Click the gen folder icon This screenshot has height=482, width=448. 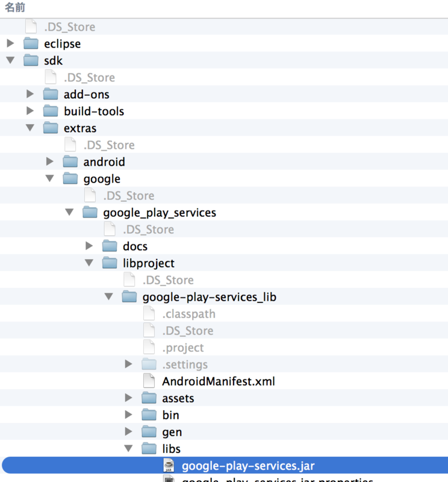(149, 432)
